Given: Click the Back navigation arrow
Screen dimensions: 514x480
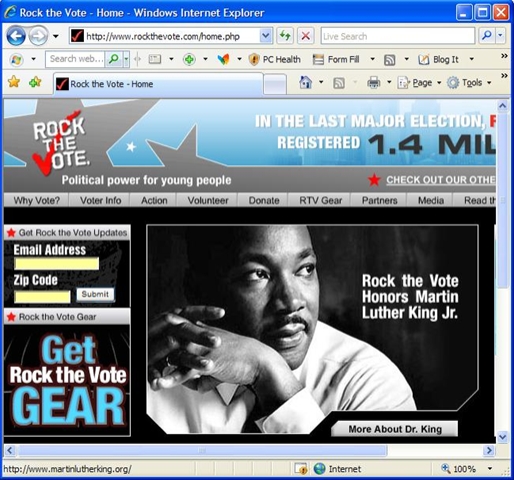Looking at the screenshot, I should 16,36.
